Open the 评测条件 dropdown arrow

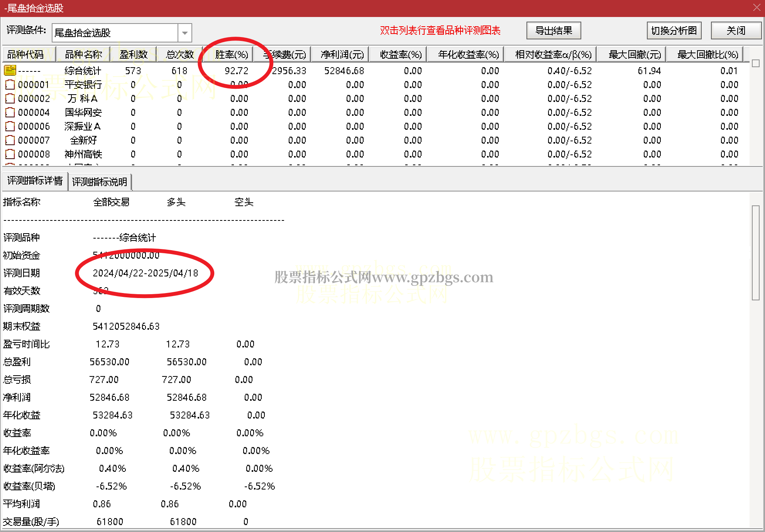coord(185,33)
